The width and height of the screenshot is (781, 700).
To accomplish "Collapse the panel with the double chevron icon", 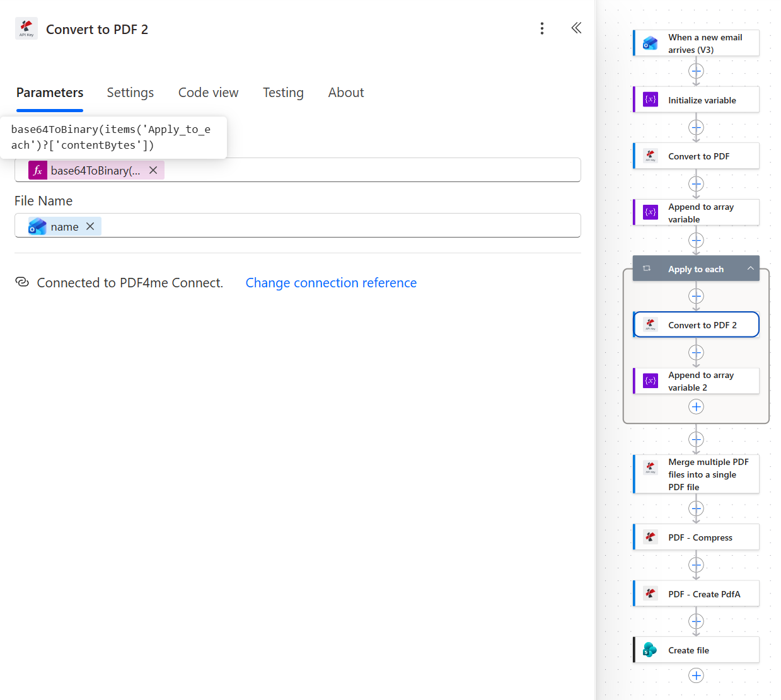I will click(x=576, y=28).
